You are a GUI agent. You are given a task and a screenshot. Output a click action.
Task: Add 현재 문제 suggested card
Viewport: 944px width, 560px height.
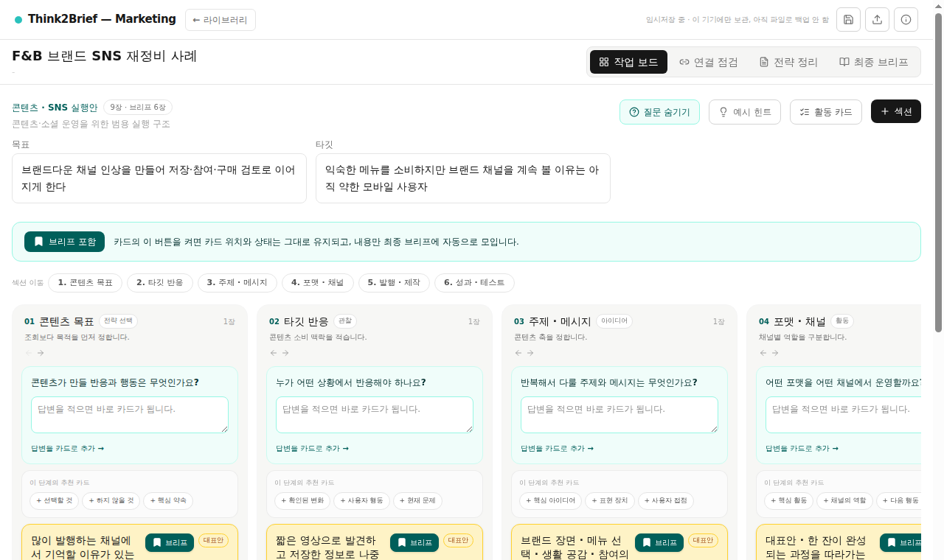click(417, 501)
